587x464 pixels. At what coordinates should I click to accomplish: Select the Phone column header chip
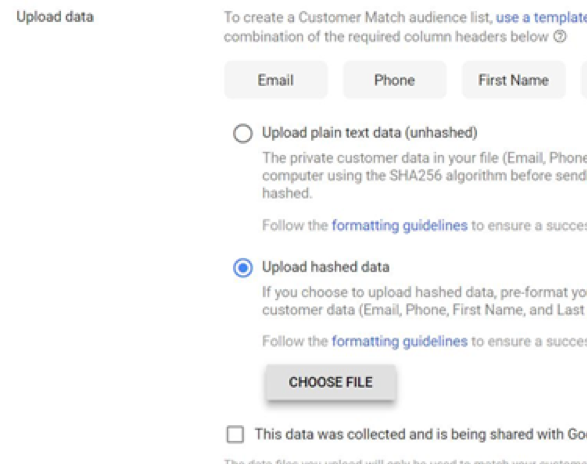coord(395,80)
